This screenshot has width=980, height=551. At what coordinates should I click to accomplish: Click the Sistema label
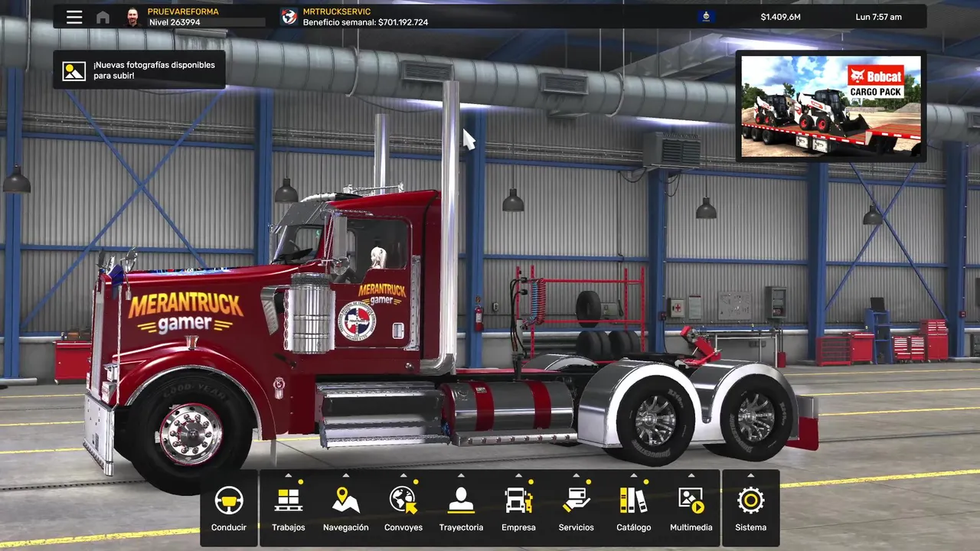click(x=751, y=527)
